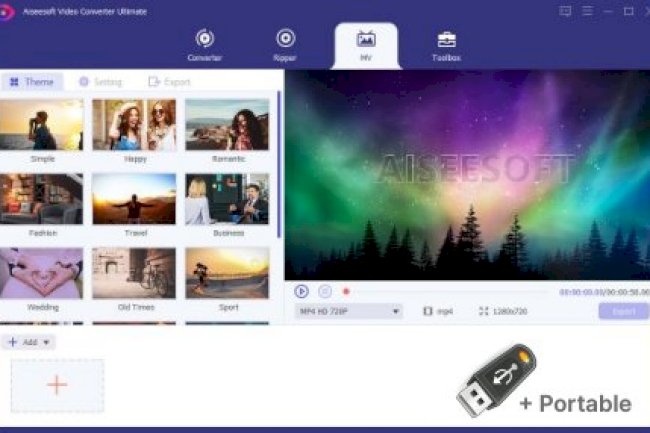
Task: Expand the Add dropdown arrow
Action: click(x=46, y=342)
